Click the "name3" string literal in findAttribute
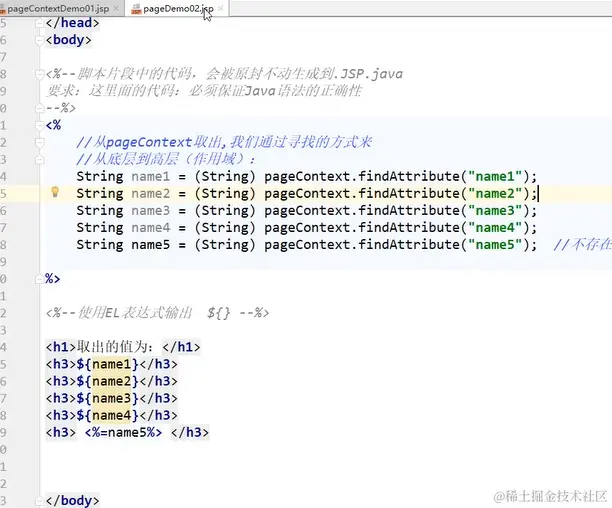This screenshot has height=508, width=612. (495, 211)
